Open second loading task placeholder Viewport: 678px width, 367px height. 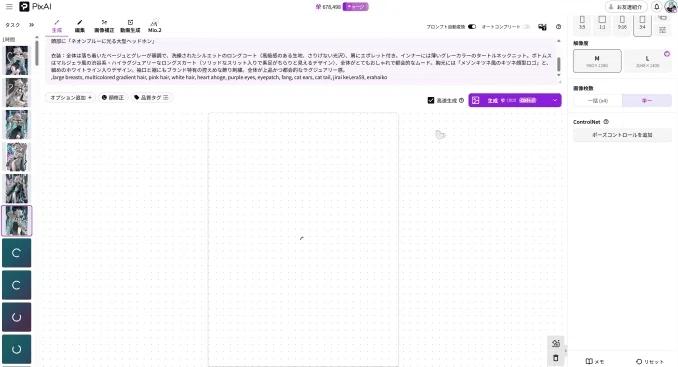(16, 285)
